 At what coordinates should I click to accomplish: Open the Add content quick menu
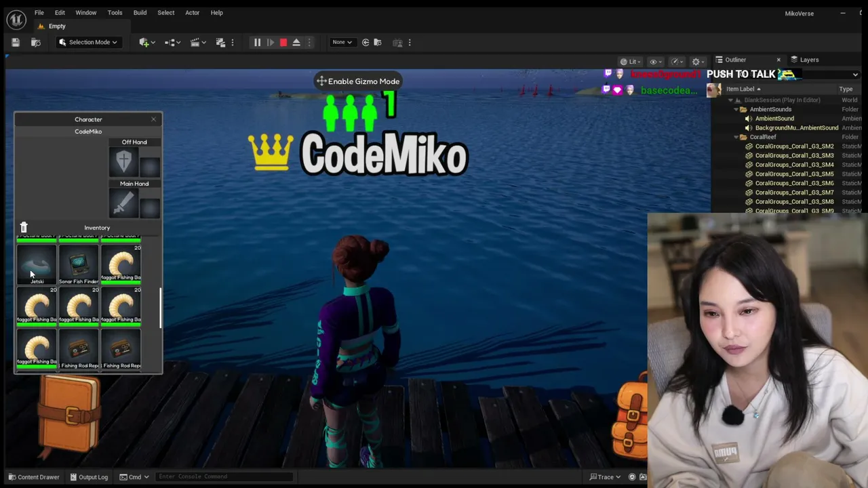click(146, 43)
